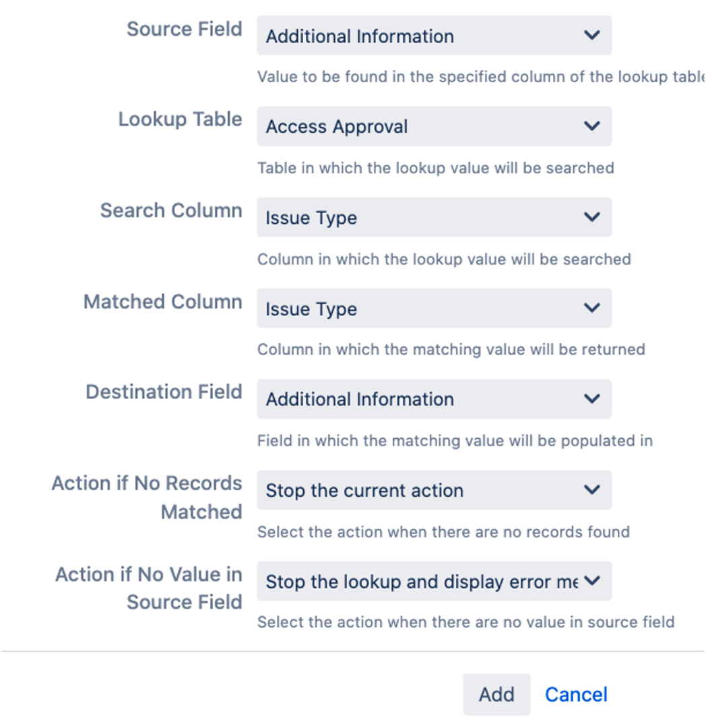Open the 'Action if No Value in Source Field' dropdown
Image resolution: width=706 pixels, height=728 pixels.
tap(418, 582)
